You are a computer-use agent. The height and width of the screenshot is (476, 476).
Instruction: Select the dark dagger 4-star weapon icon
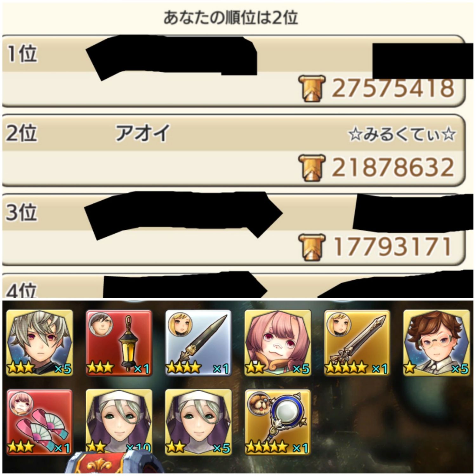(198, 343)
